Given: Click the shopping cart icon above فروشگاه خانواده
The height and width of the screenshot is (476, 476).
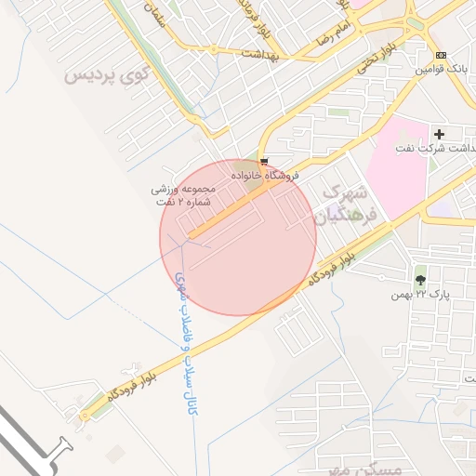Looking at the screenshot, I should coord(264,162).
